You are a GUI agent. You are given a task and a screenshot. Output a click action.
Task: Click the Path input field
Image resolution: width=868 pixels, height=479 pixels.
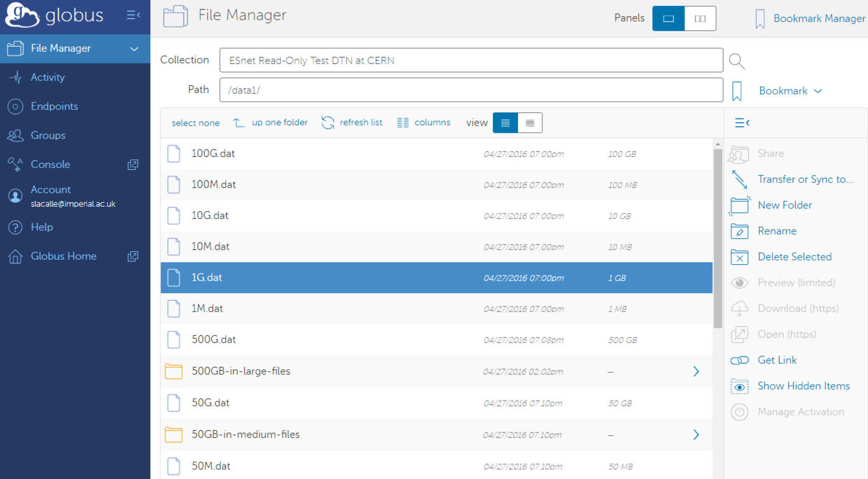(471, 90)
